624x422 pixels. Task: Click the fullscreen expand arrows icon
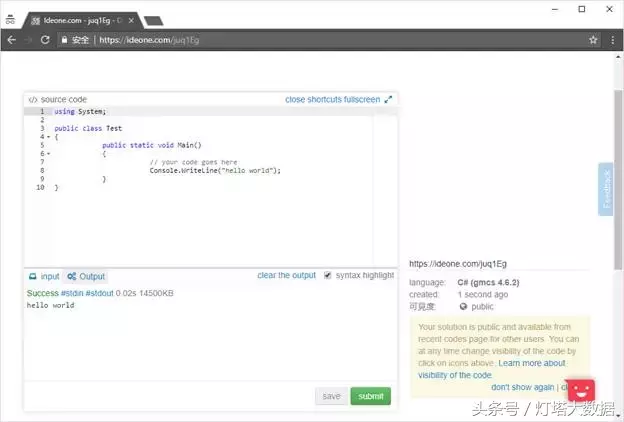(x=389, y=99)
